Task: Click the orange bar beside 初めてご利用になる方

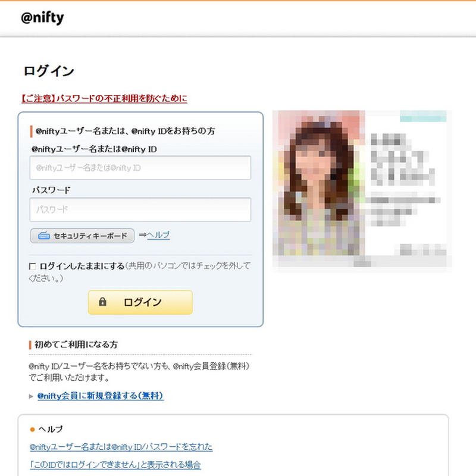Action: 30,345
